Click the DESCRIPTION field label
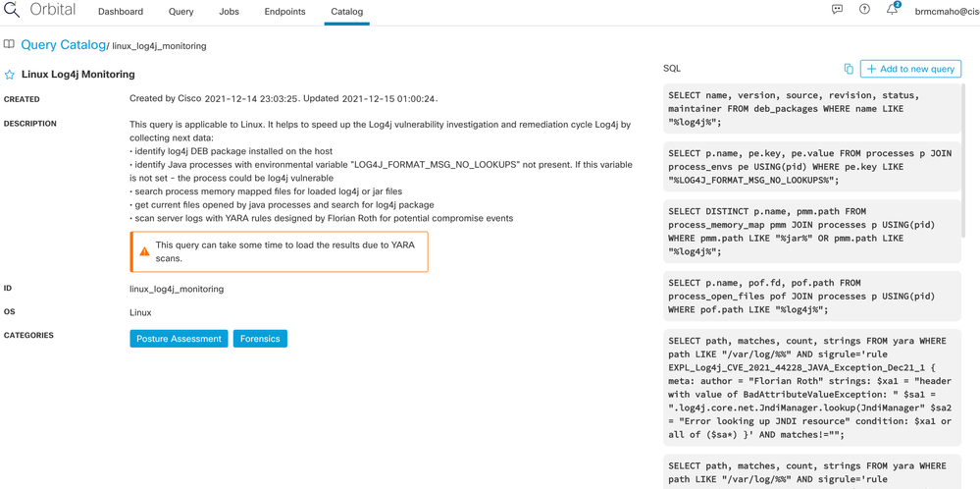This screenshot has height=489, width=980. 30,123
